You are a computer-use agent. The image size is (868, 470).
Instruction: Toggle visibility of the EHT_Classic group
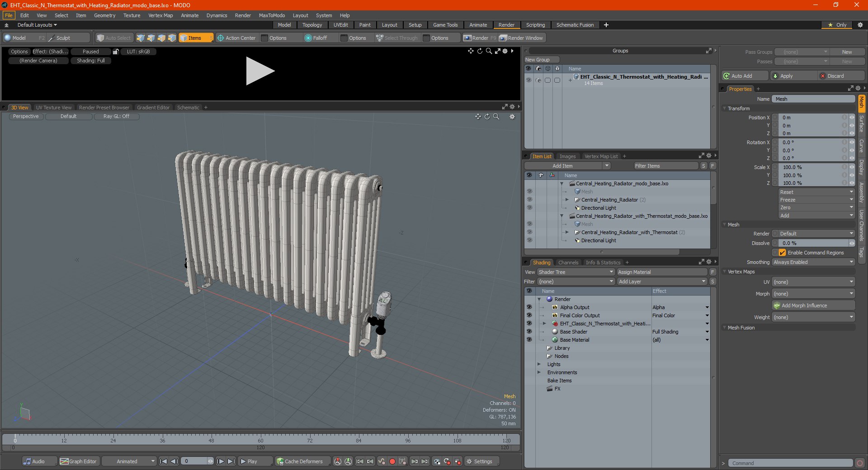pyautogui.click(x=528, y=80)
